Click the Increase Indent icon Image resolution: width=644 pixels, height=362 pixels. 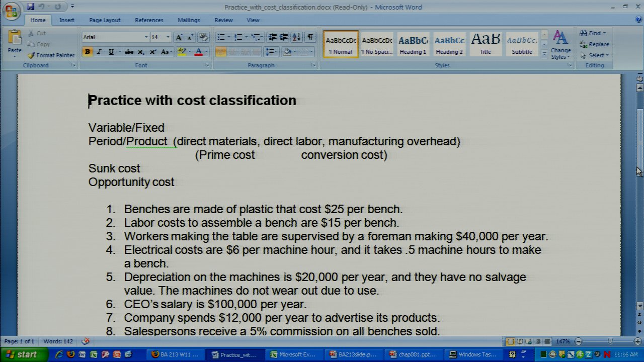coord(284,37)
